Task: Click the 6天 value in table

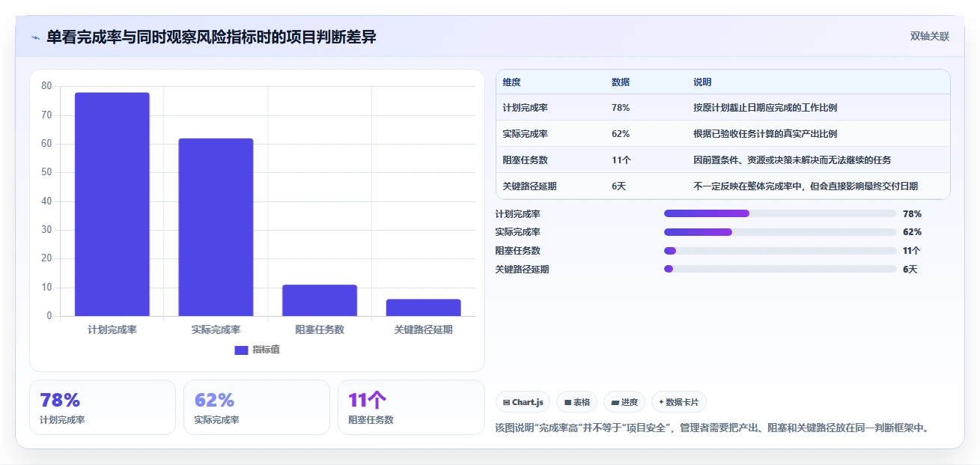Action: click(x=619, y=186)
